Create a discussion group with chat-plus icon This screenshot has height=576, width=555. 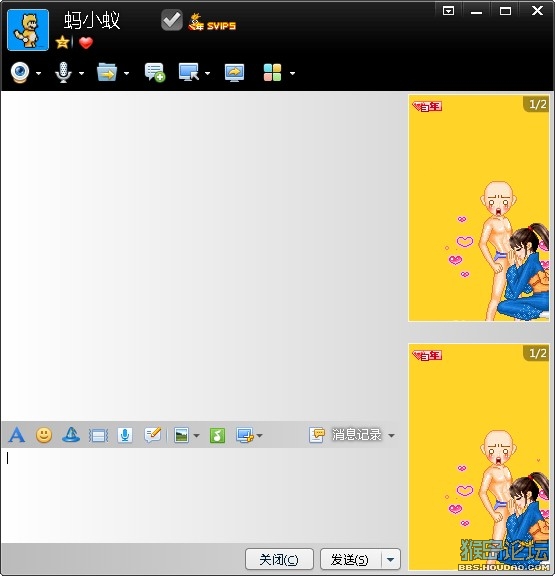155,72
